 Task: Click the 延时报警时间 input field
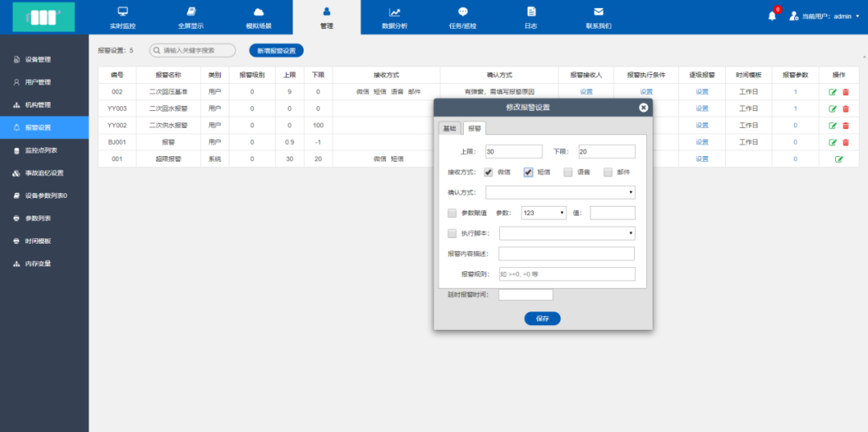526,294
